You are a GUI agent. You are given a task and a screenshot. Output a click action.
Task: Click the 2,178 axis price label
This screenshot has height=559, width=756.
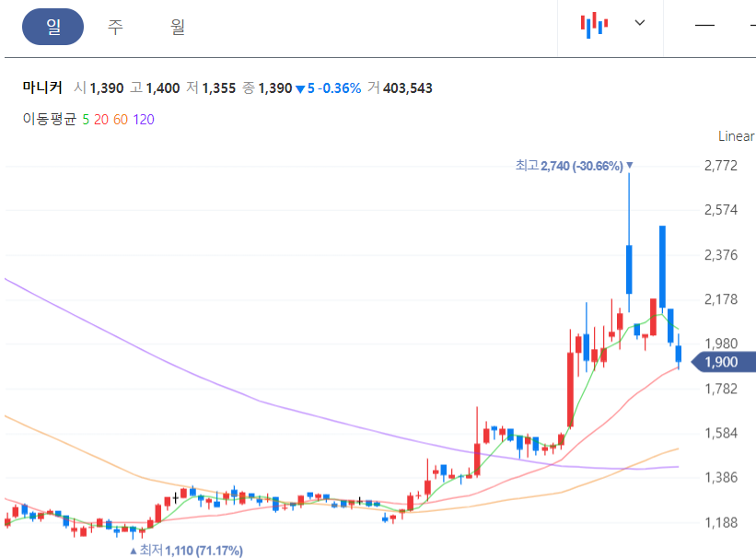pos(721,299)
